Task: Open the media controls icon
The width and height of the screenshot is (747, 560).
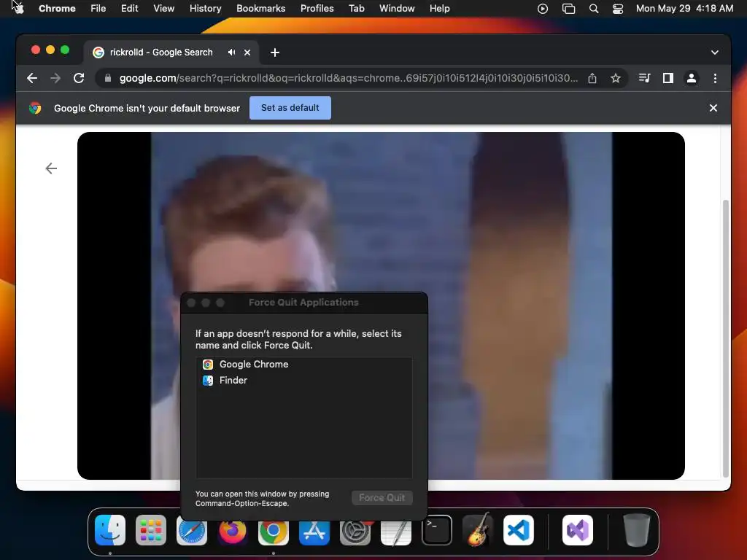Action: pyautogui.click(x=645, y=78)
